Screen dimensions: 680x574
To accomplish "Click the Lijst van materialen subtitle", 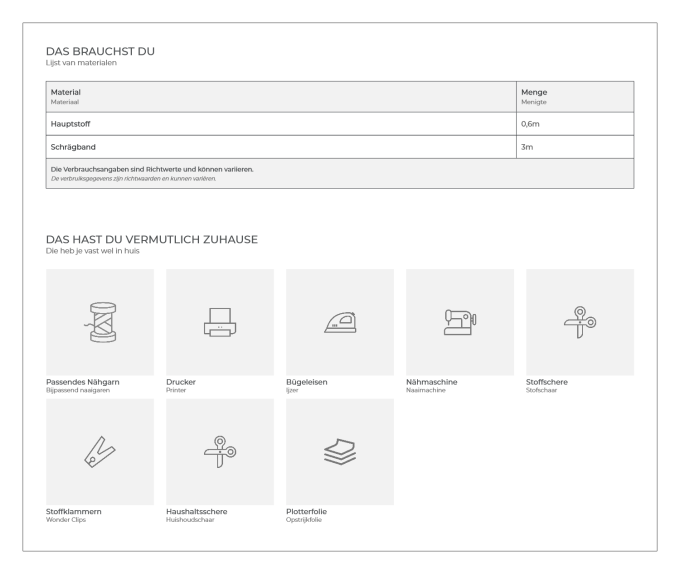I will click(81, 63).
